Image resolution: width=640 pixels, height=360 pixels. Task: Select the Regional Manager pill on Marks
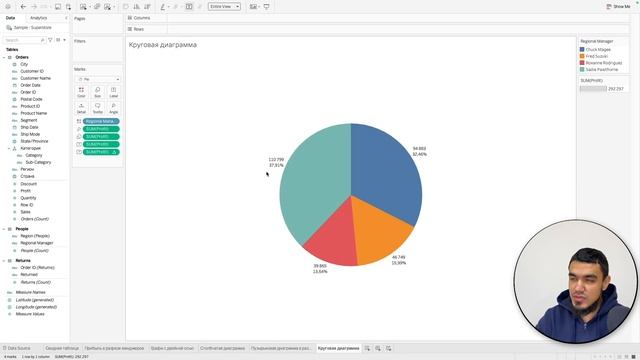pyautogui.click(x=101, y=121)
